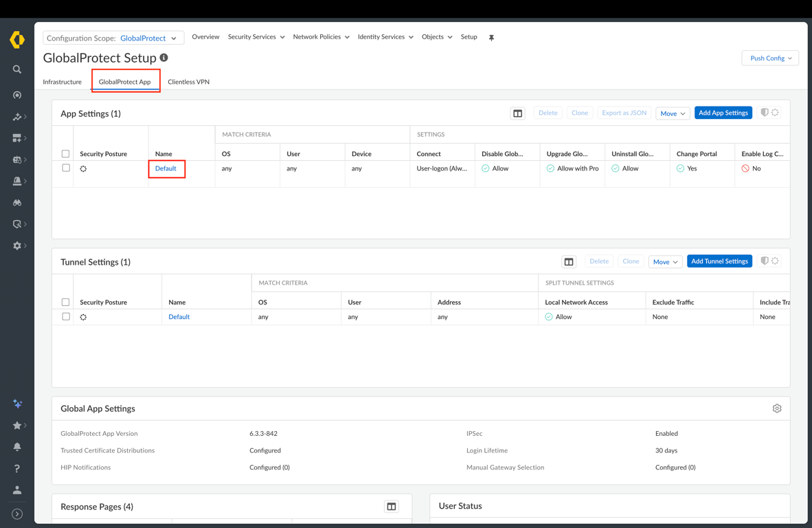Switch to the Infrastructure tab
This screenshot has height=528, width=812.
pyautogui.click(x=62, y=82)
